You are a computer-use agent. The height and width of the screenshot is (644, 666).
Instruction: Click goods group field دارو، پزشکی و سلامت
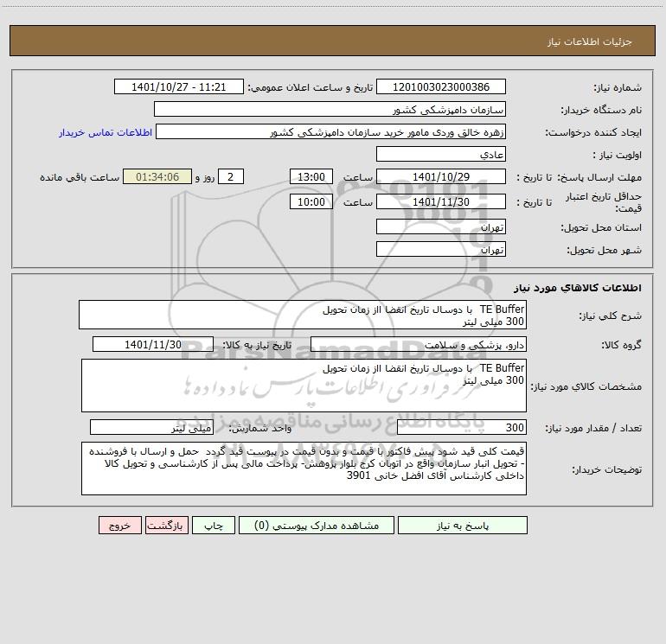[x=419, y=344]
